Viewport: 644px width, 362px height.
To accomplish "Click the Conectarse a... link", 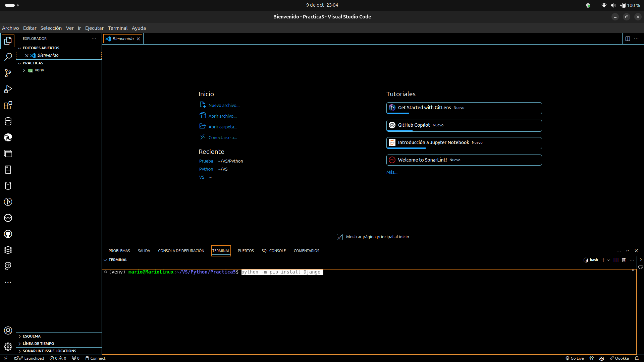I will (x=223, y=137).
